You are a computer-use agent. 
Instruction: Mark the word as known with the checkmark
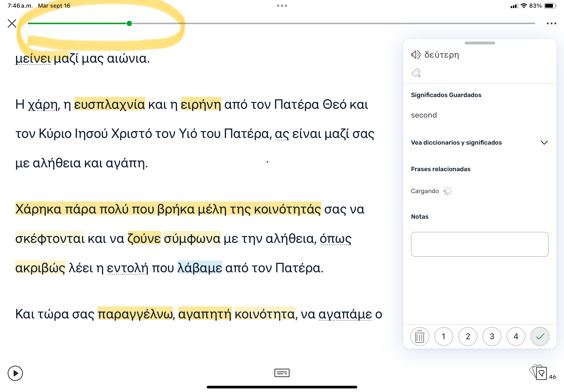[540, 337]
